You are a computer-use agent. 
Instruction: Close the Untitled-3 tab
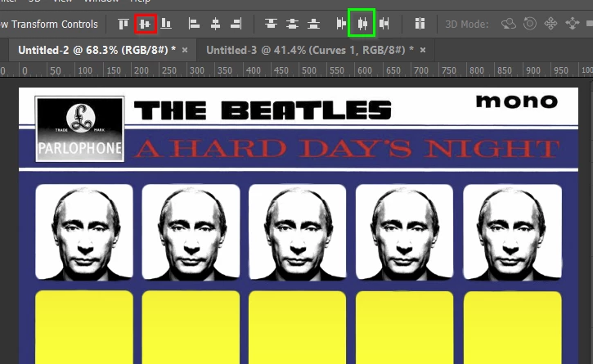(423, 50)
